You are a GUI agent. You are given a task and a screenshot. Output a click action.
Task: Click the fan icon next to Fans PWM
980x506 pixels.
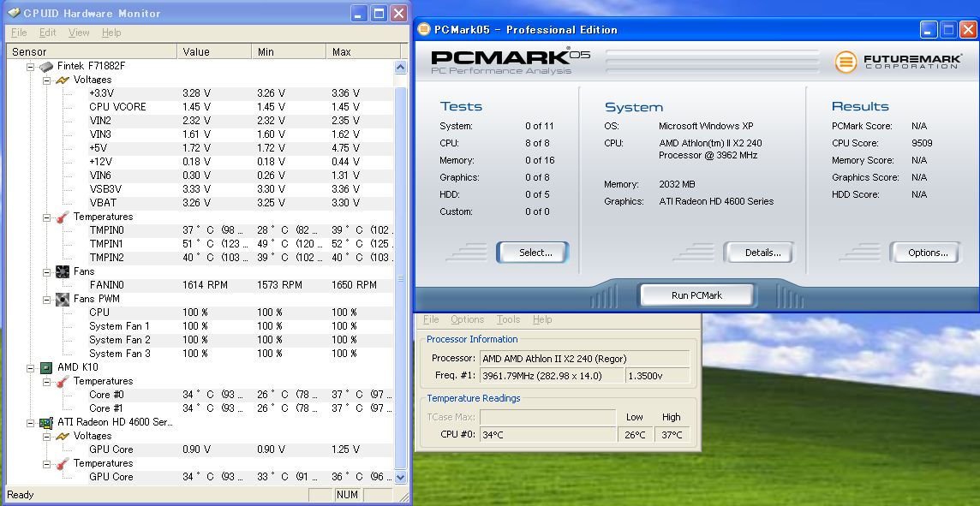pyautogui.click(x=63, y=299)
